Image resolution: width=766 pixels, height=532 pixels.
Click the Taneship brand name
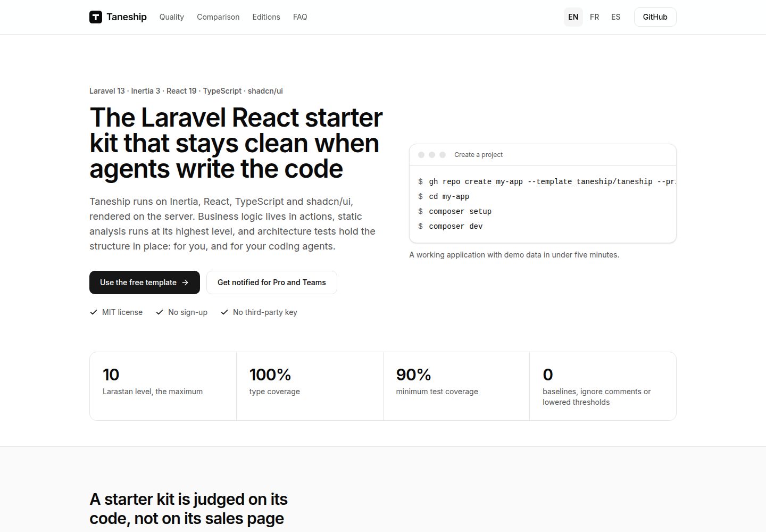coord(127,17)
